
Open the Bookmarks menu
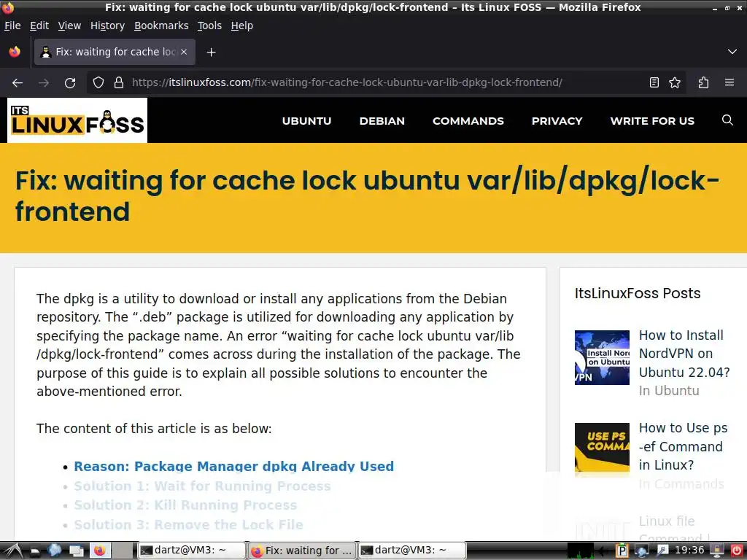161,26
